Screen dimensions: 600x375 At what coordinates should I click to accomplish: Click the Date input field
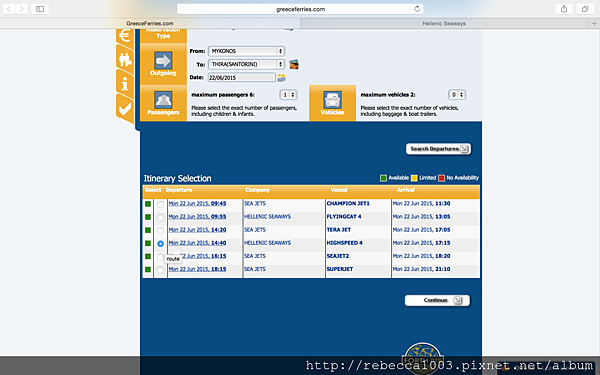(x=241, y=77)
